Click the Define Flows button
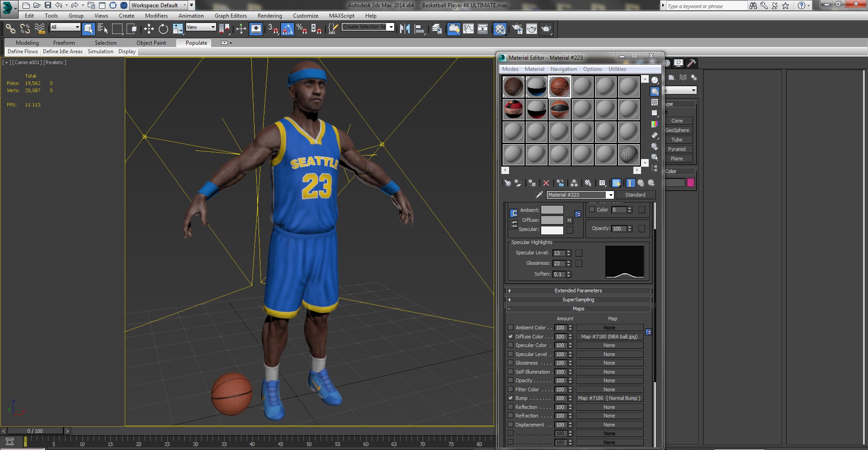This screenshot has width=868, height=450. click(23, 52)
